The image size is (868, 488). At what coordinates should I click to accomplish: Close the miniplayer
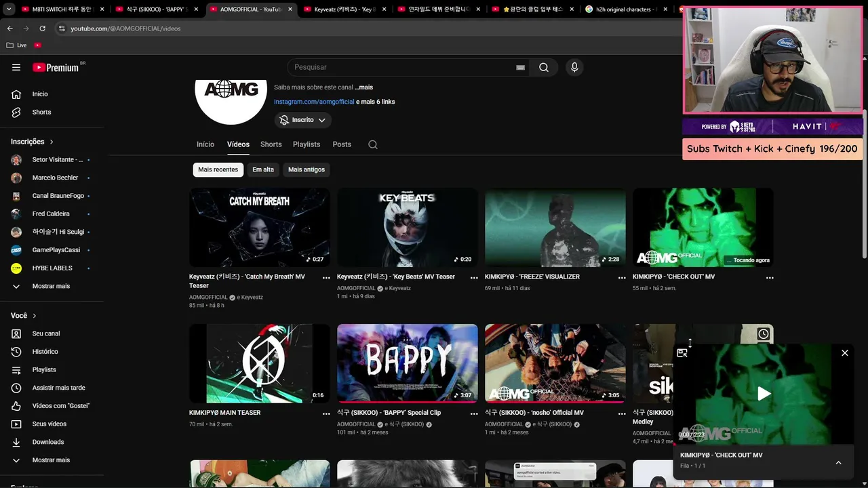[x=845, y=352]
